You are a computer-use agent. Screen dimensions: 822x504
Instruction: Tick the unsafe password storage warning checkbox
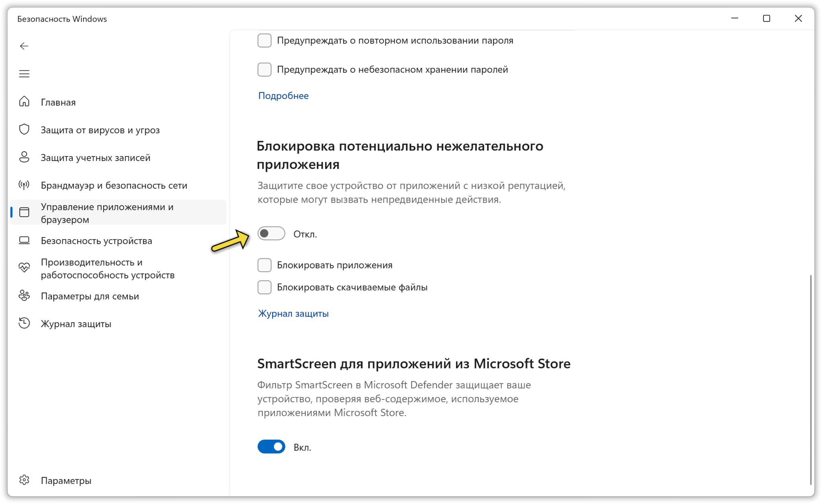point(265,69)
